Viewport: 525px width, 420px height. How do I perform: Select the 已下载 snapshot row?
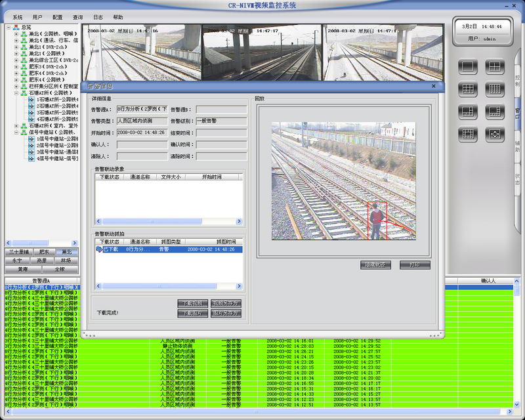pos(169,249)
